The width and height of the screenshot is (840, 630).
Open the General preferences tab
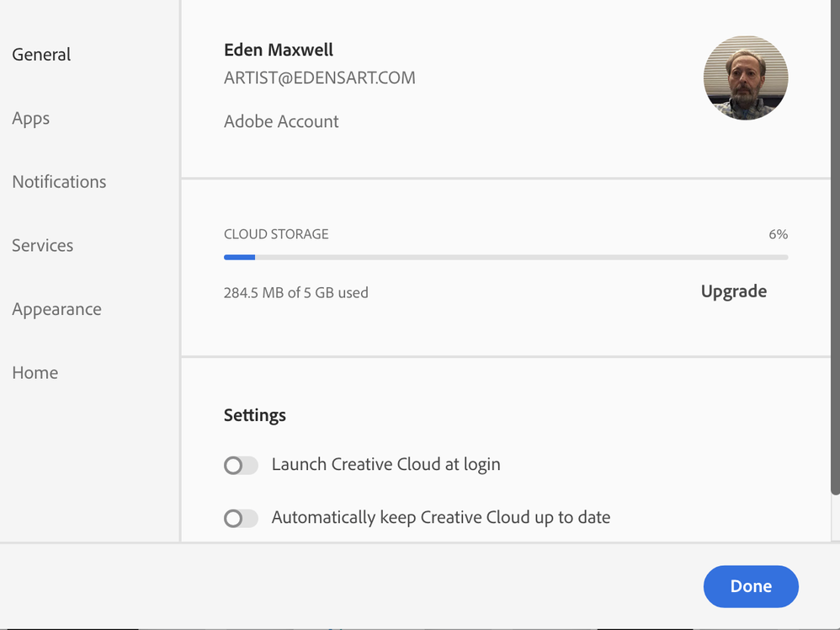(41, 55)
